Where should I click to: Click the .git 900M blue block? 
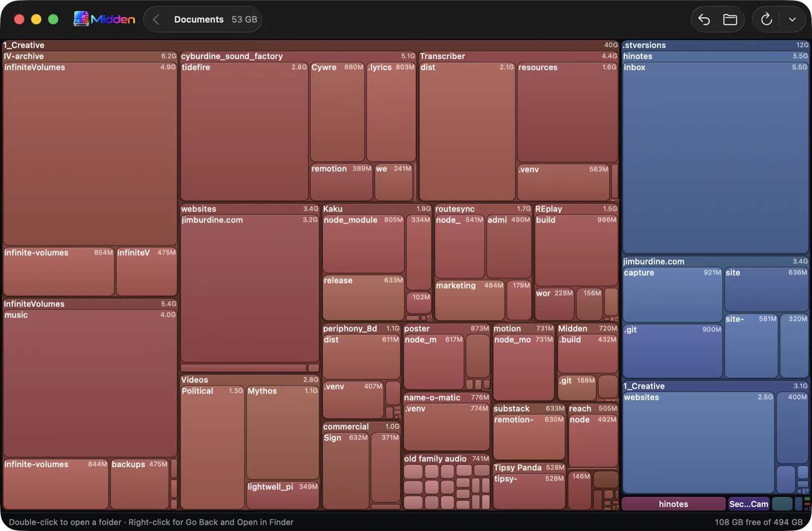tap(672, 351)
